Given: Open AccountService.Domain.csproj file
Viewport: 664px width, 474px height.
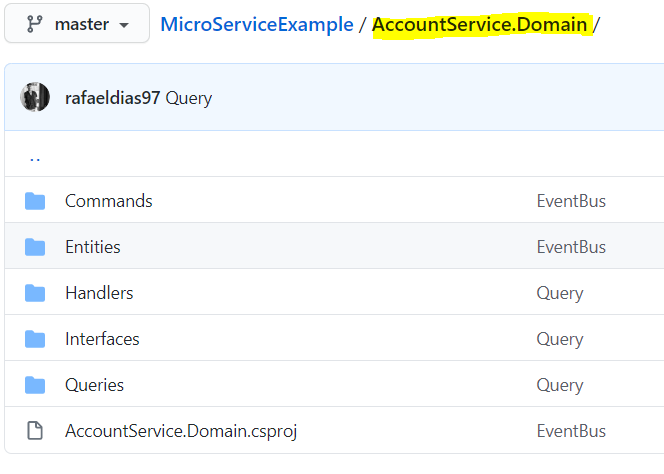Looking at the screenshot, I should [x=181, y=431].
